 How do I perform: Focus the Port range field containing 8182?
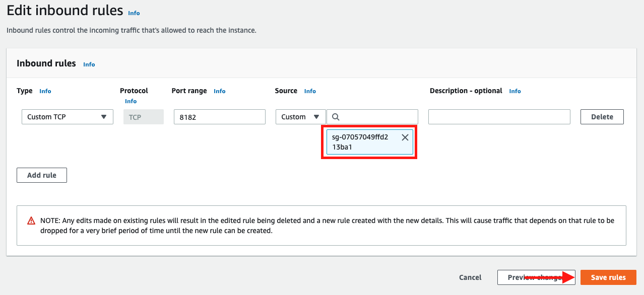pyautogui.click(x=219, y=117)
